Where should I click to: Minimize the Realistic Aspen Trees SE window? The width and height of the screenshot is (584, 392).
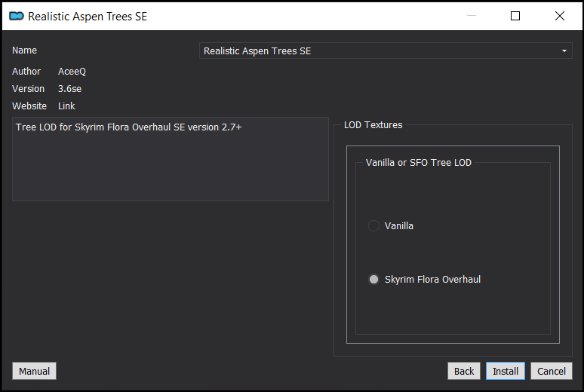coord(472,16)
